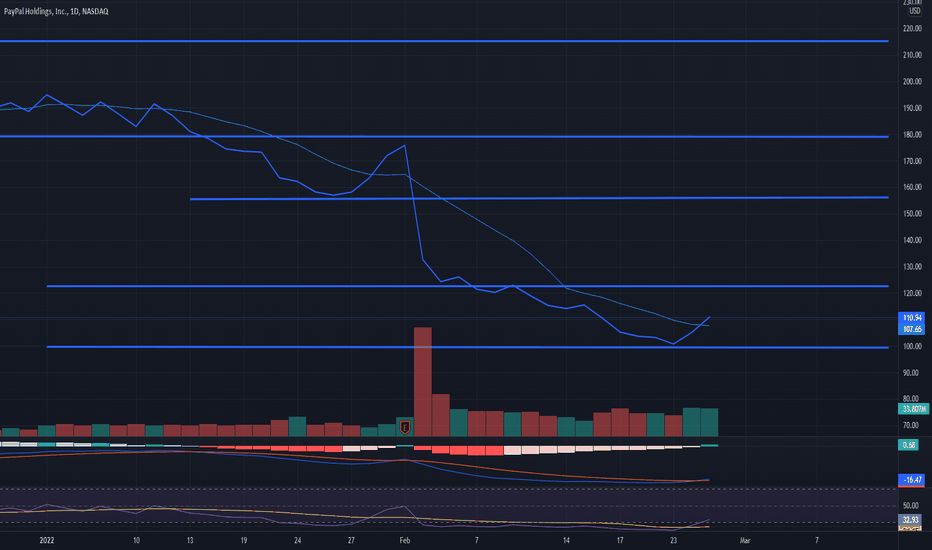Click the 200.00 price axis label
This screenshot has height=550, width=932.
[912, 81]
